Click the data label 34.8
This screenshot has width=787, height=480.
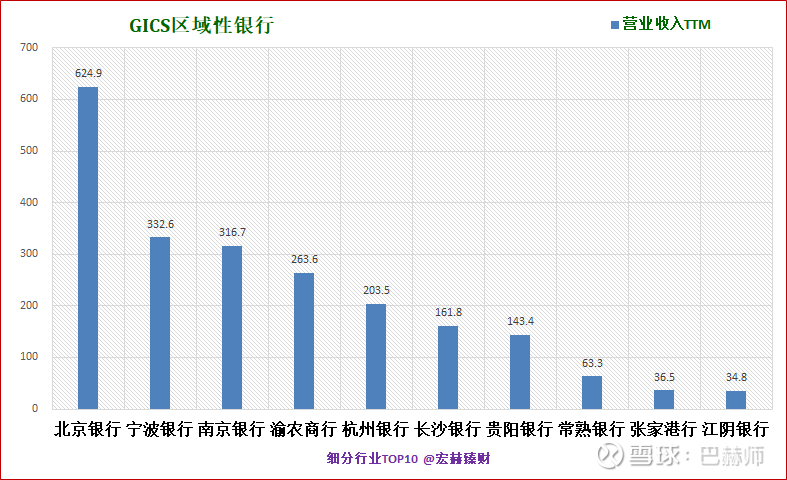736,377
